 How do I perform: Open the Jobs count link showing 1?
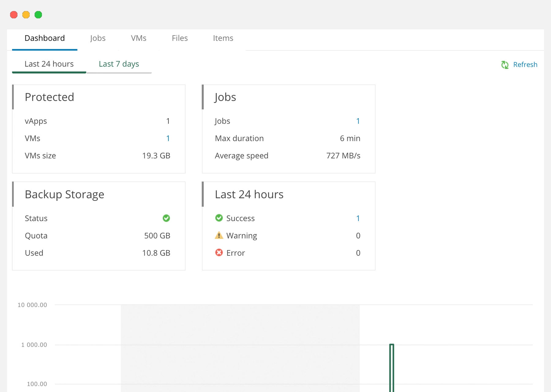(358, 121)
